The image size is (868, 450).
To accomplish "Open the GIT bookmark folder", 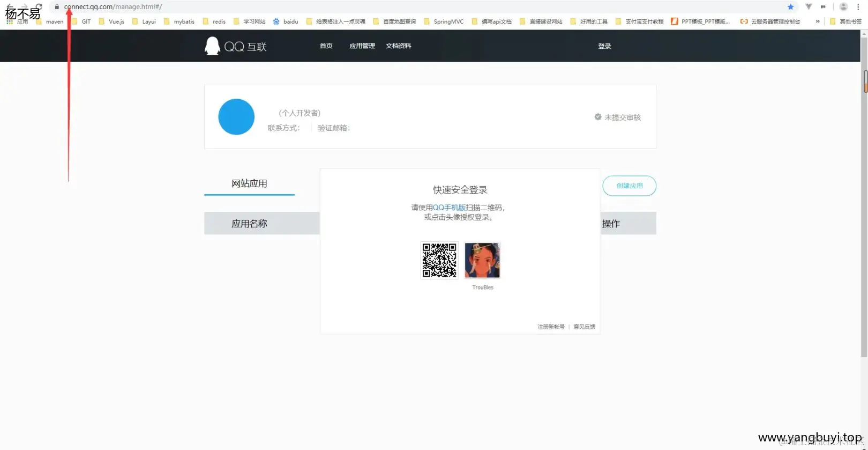I will 81,21.
